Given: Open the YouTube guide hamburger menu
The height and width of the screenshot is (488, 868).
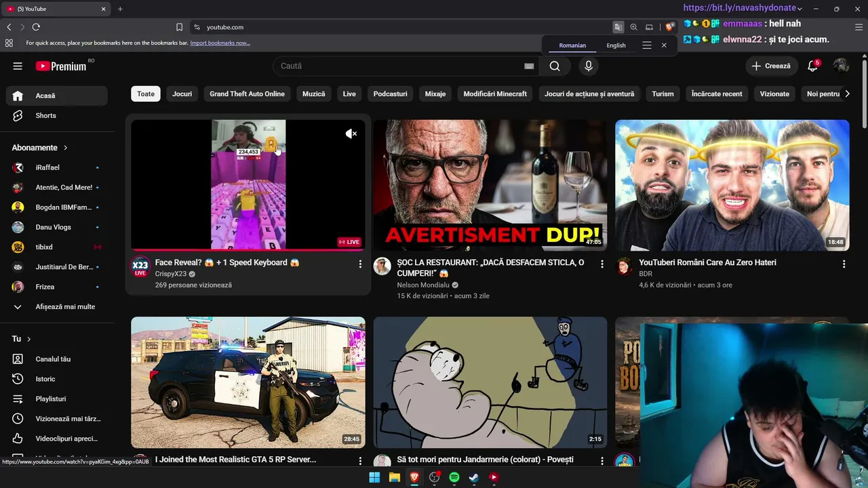Looking at the screenshot, I should pos(18,66).
